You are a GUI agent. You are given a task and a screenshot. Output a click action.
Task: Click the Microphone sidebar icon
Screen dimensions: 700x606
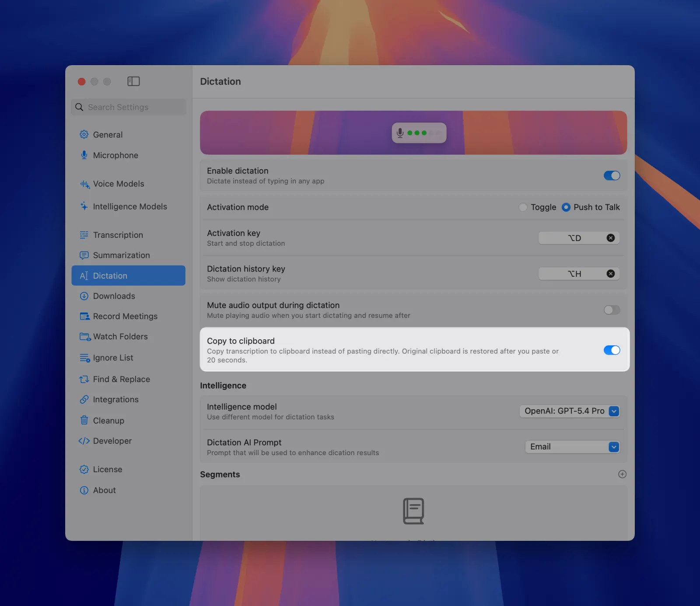pyautogui.click(x=84, y=155)
